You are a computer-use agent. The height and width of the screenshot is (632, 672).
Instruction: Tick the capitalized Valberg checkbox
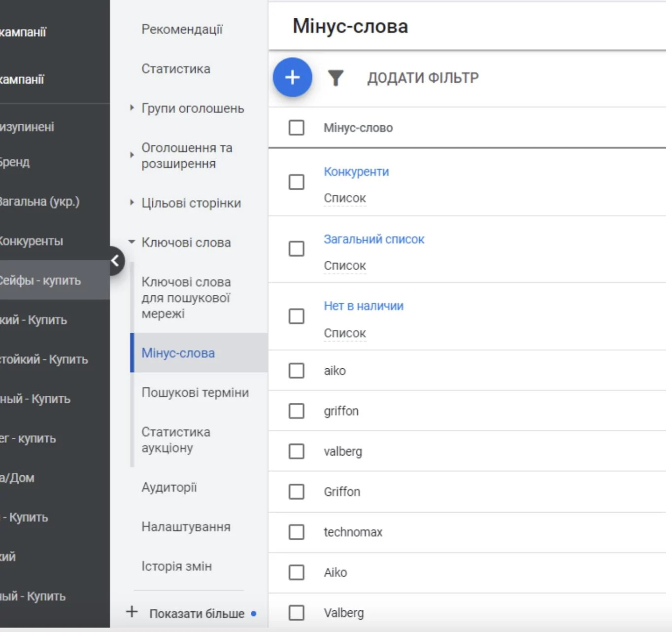[x=296, y=613]
